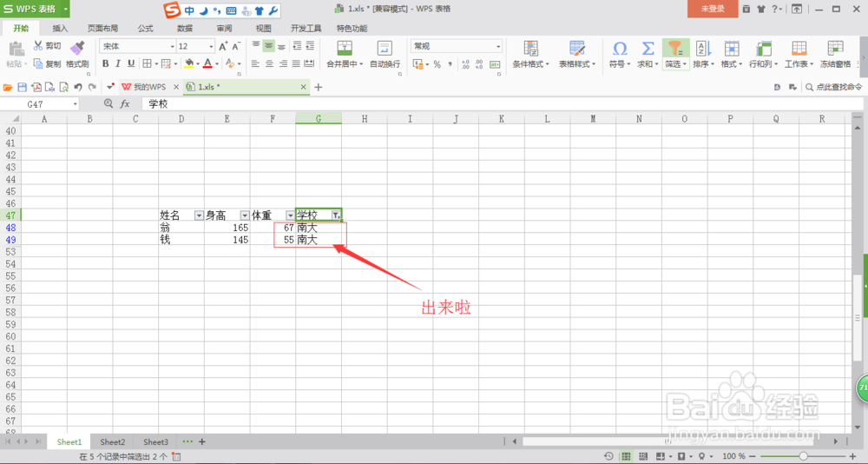The height and width of the screenshot is (464, 868).
Task: Click the 点此查找命令 search command box
Action: click(x=834, y=87)
